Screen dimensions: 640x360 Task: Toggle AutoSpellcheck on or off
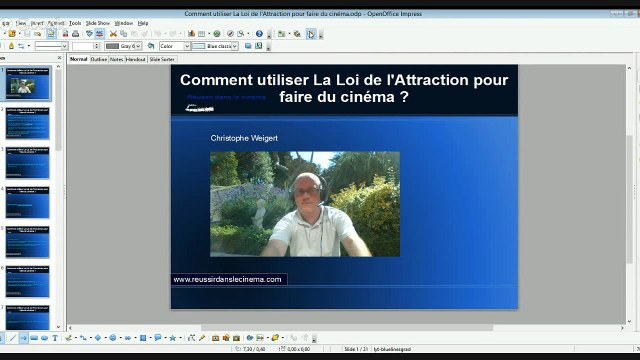tap(100, 33)
